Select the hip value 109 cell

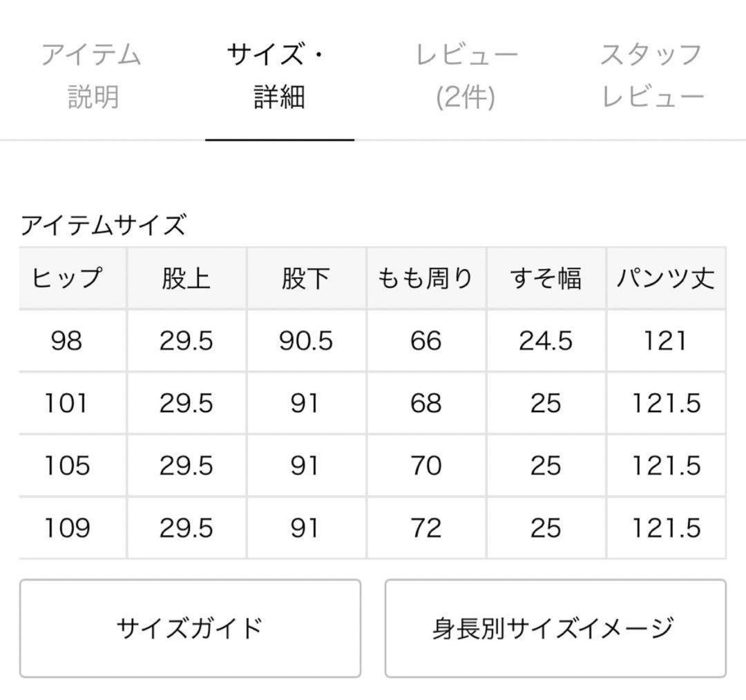(67, 528)
